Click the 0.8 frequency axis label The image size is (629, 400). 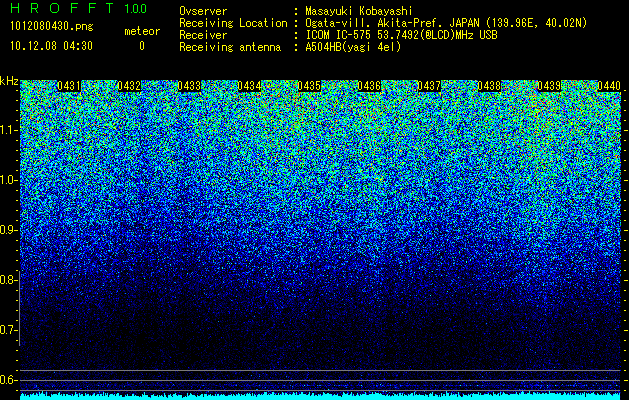(9, 280)
